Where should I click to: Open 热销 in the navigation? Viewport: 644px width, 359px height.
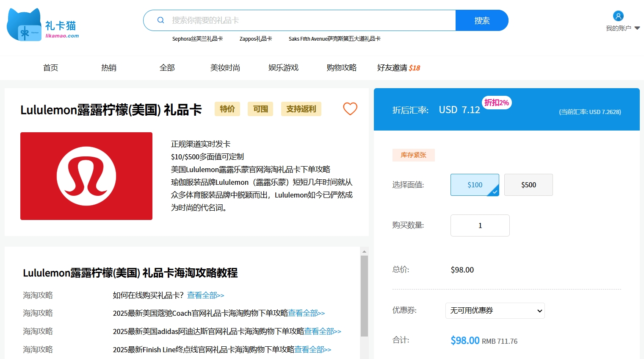pyautogui.click(x=109, y=68)
